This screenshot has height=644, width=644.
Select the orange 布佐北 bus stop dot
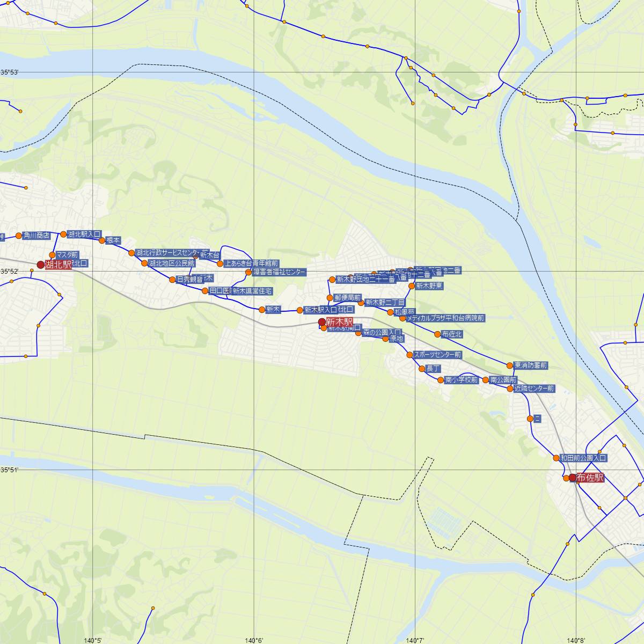click(438, 334)
